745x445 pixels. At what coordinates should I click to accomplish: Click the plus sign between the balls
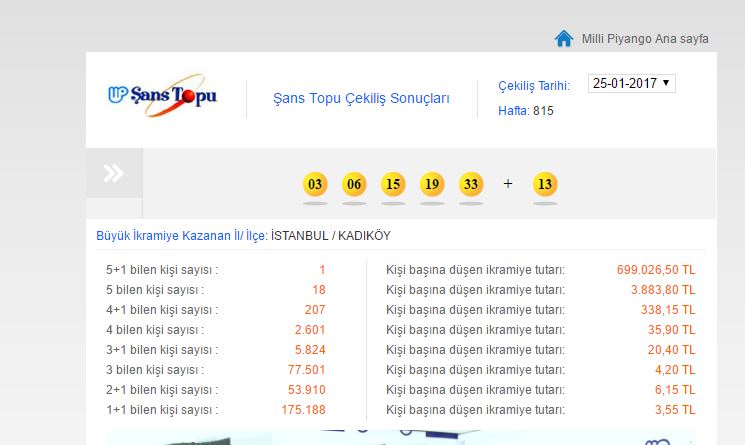click(508, 184)
